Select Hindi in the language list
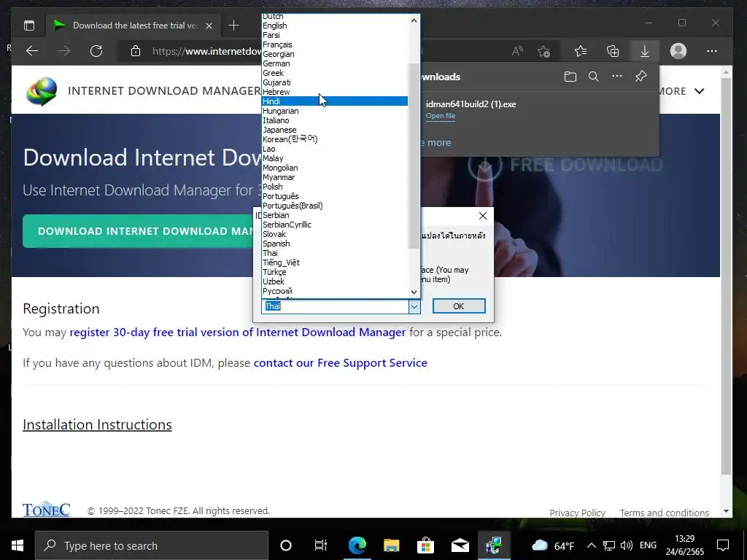 click(x=334, y=101)
